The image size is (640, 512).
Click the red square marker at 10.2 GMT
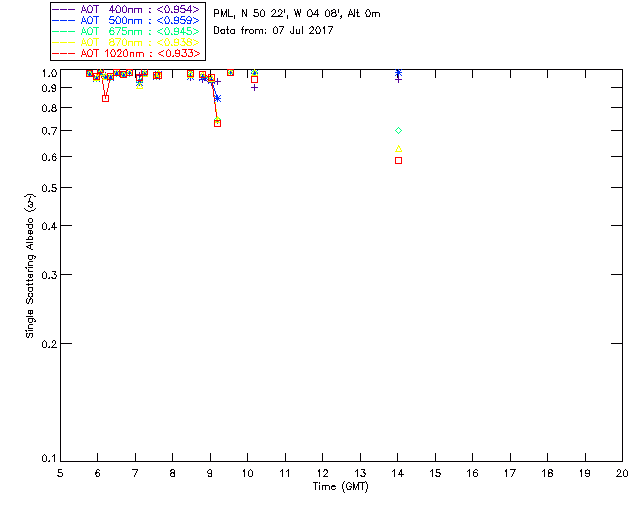coord(254,80)
